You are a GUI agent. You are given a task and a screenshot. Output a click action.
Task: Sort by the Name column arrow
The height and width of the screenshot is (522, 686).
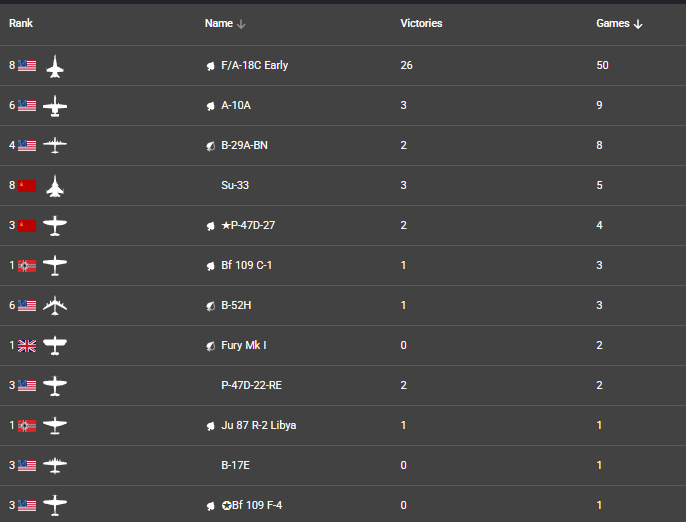coord(241,24)
